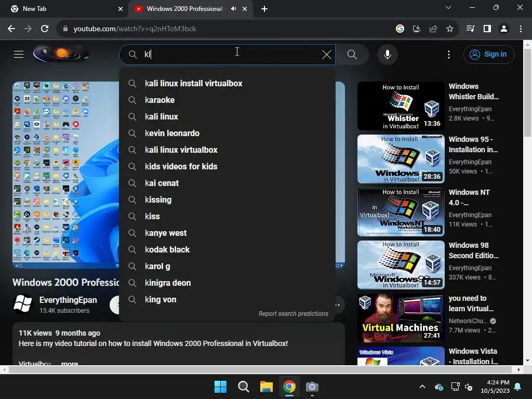Close the New Tab tab
532x399 pixels.
pyautogui.click(x=121, y=9)
